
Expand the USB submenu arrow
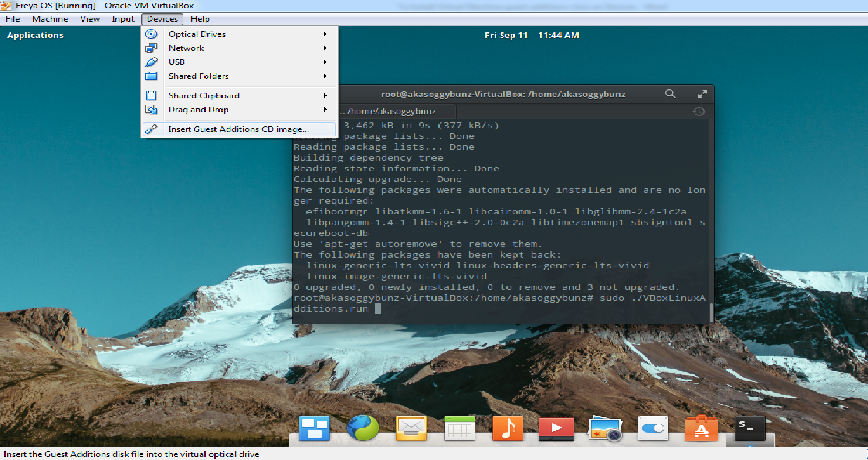[325, 62]
